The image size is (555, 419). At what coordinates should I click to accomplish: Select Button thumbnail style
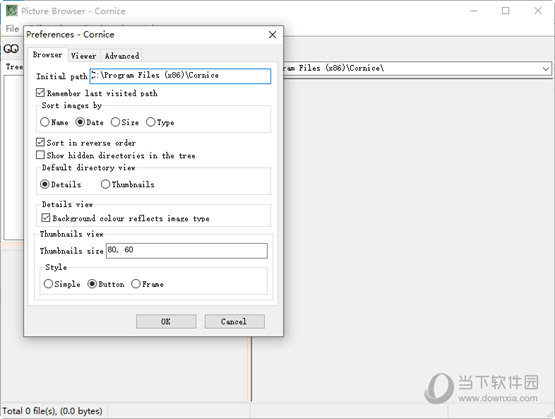pos(106,284)
